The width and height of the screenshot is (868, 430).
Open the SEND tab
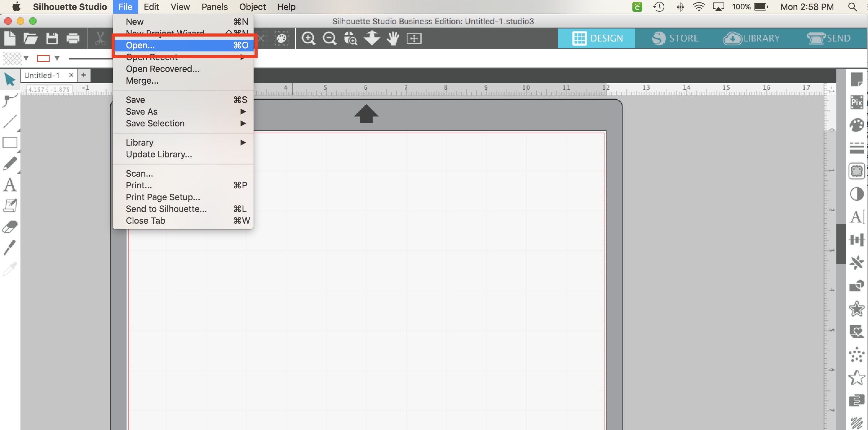[829, 38]
